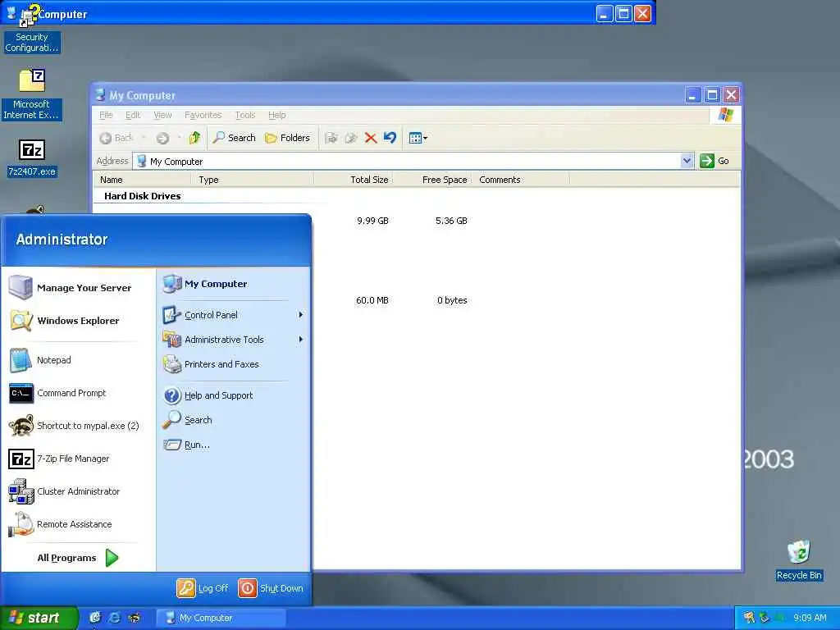Click the 9:09 AM clock
This screenshot has height=630, width=840.
coord(810,618)
